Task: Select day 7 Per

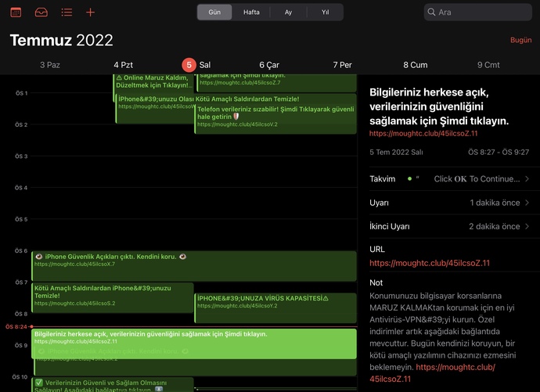Action: [x=342, y=65]
